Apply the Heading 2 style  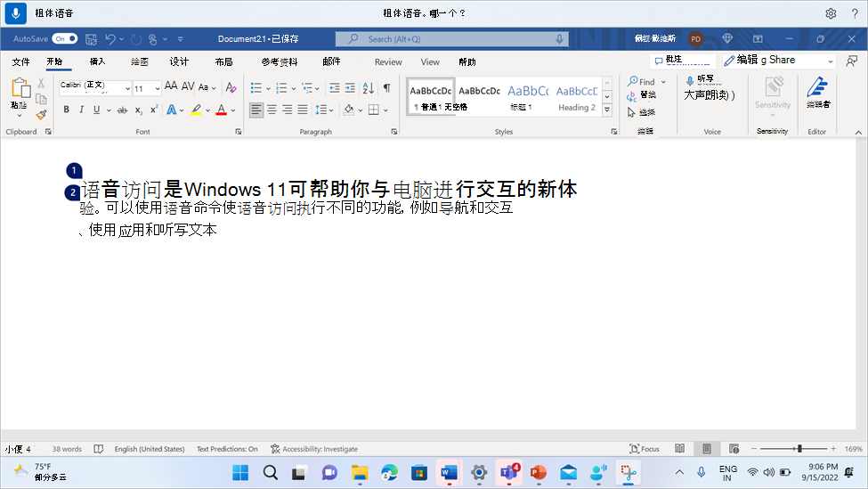(x=577, y=97)
